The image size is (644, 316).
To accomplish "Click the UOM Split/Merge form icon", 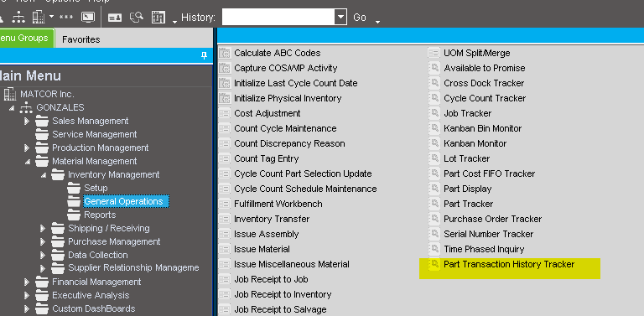I will coord(434,53).
